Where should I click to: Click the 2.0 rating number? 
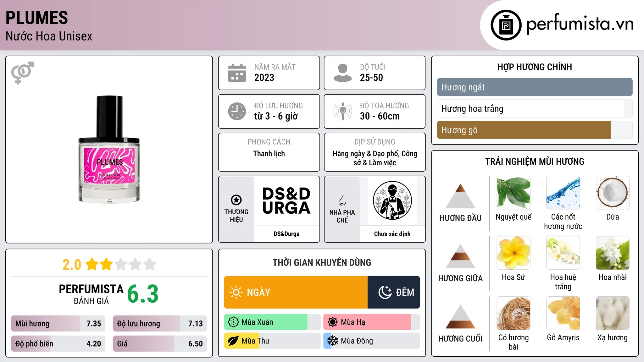point(72,265)
